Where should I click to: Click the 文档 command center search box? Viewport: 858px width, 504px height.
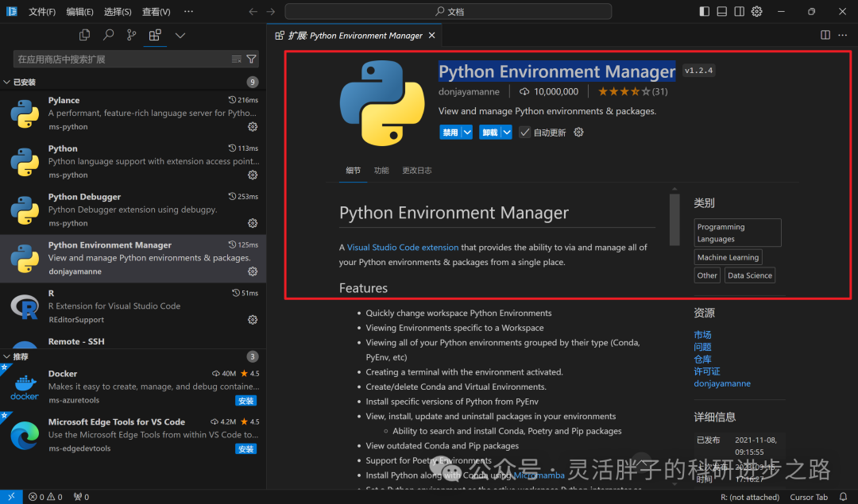pyautogui.click(x=448, y=11)
